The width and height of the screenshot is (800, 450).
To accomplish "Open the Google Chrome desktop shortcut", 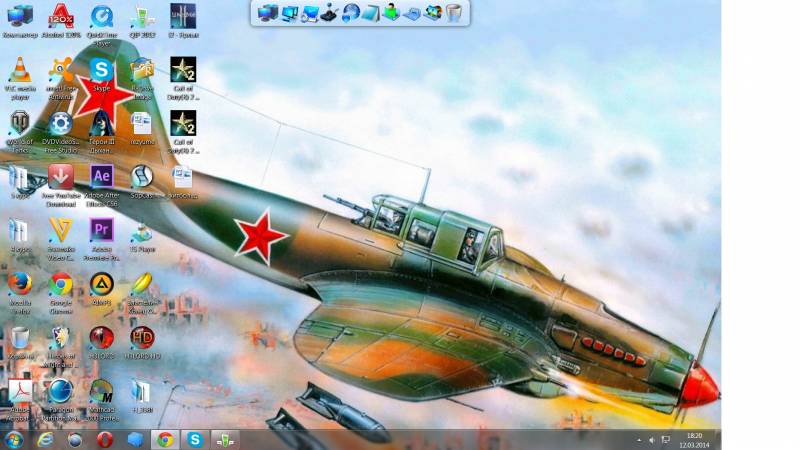I will tap(61, 284).
